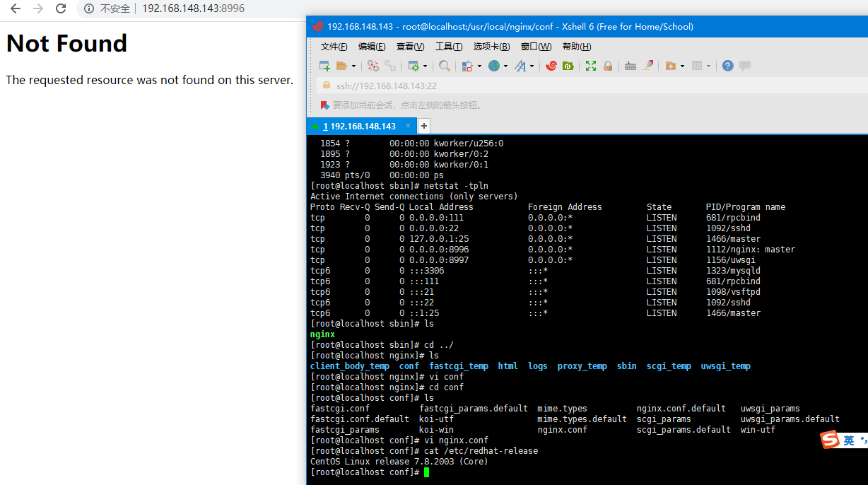Click the Find magnifying glass icon

click(445, 66)
